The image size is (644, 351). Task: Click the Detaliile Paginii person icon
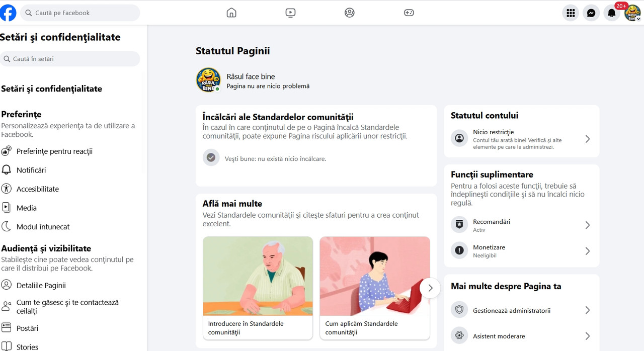tap(6, 285)
